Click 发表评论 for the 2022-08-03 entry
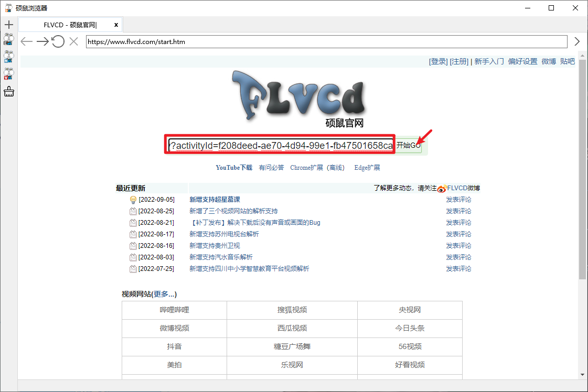The image size is (588, 392). 458,257
